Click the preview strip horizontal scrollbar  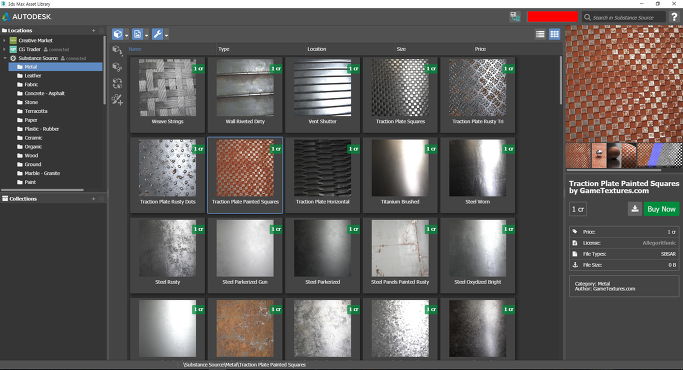coord(613,170)
